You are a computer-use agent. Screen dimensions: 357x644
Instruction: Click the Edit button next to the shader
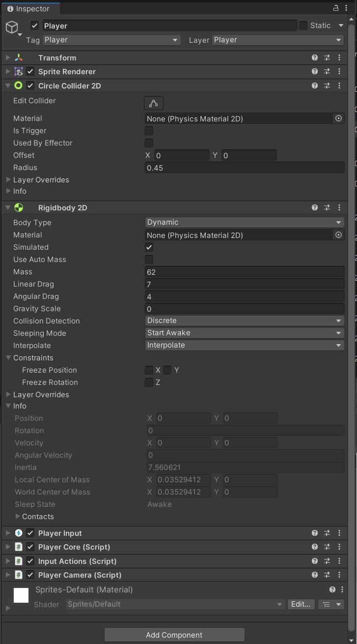coord(301,604)
